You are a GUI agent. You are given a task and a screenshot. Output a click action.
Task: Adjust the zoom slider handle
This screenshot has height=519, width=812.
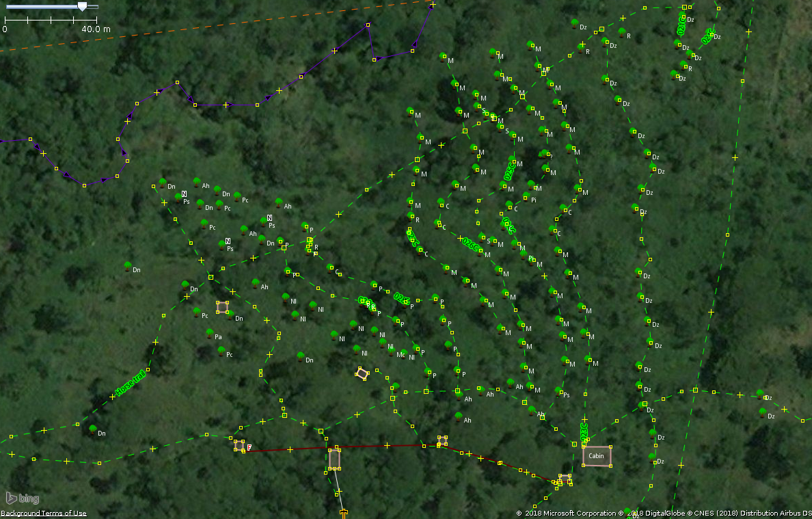(82, 6)
